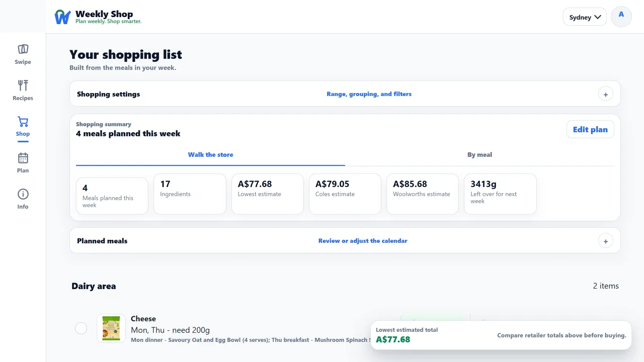Select the 4 Meals planned this week card
Image resolution: width=644 pixels, height=362 pixels.
(x=112, y=196)
